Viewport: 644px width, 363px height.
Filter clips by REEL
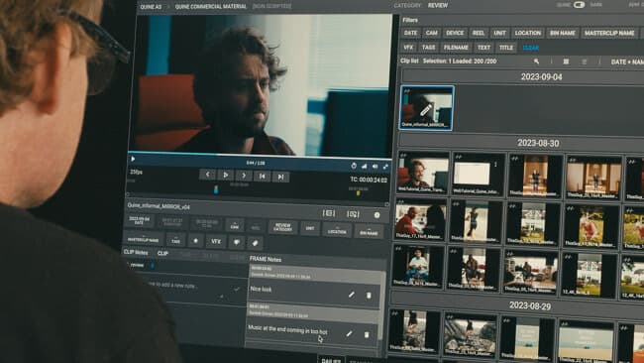pyautogui.click(x=479, y=33)
